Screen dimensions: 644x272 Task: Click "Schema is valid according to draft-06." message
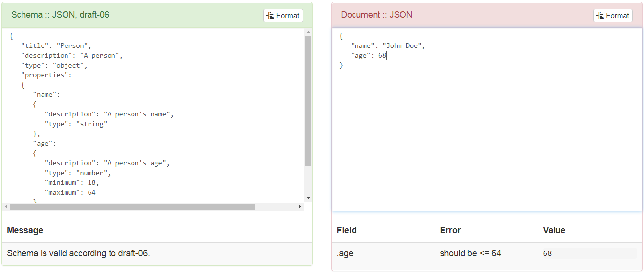pyautogui.click(x=78, y=253)
